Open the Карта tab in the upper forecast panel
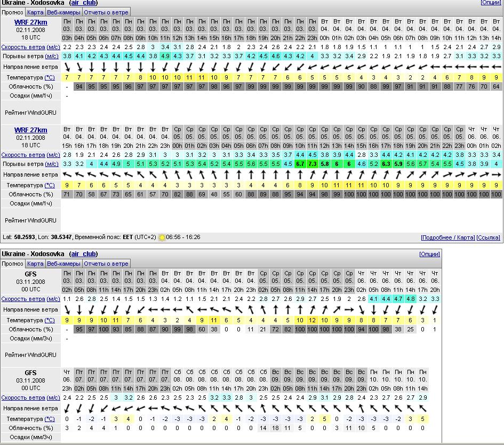The image size is (504, 445). pyautogui.click(x=35, y=12)
